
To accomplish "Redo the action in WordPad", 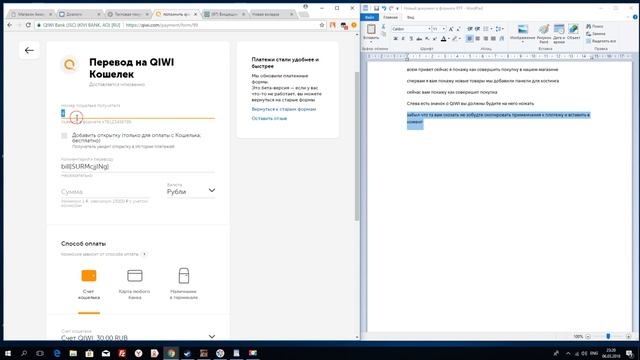I will coord(391,8).
